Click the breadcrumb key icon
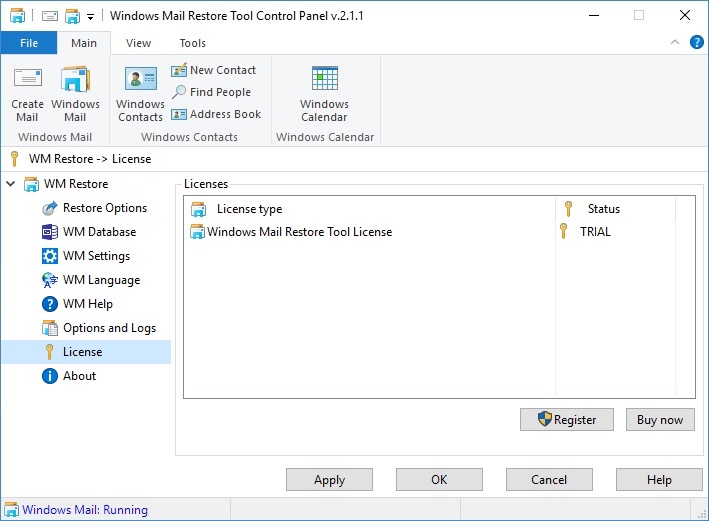 click(14, 159)
